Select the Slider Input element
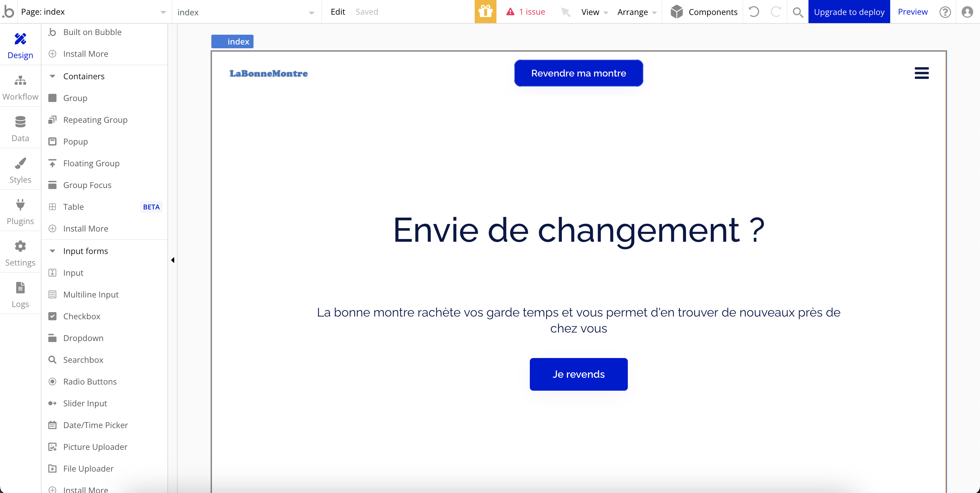 coord(85,403)
